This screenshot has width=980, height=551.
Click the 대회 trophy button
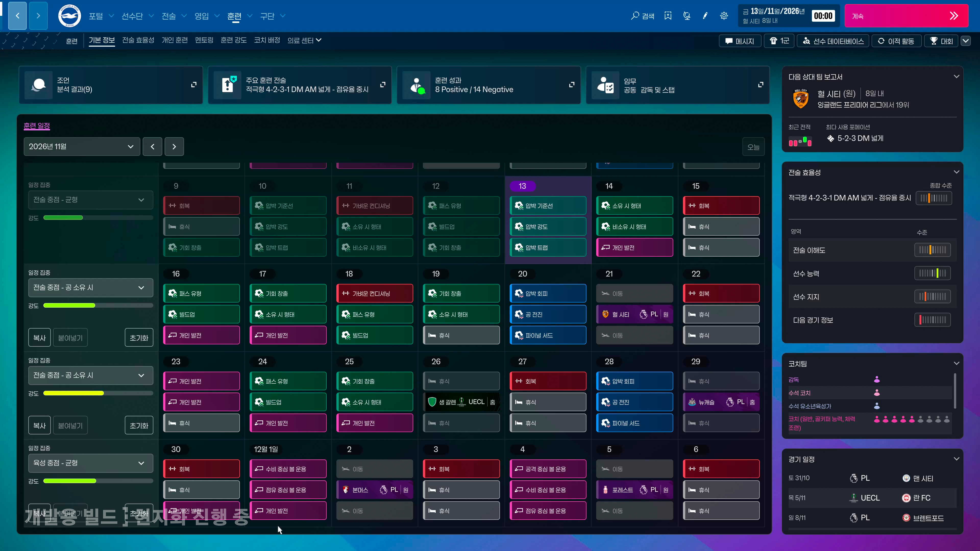tap(941, 41)
